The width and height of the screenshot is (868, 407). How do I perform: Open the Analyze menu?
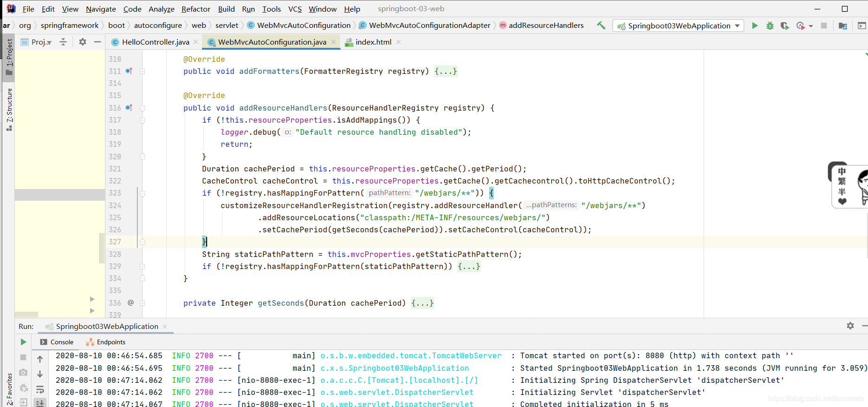tap(161, 9)
